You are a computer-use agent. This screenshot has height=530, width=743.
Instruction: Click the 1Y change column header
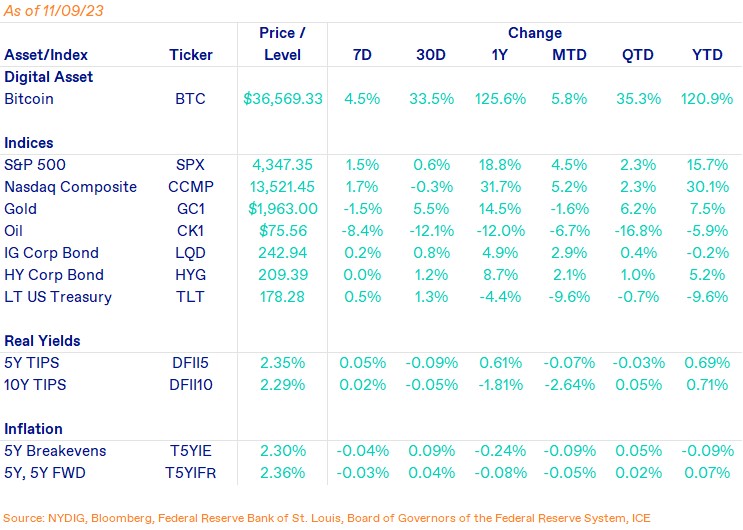502,54
